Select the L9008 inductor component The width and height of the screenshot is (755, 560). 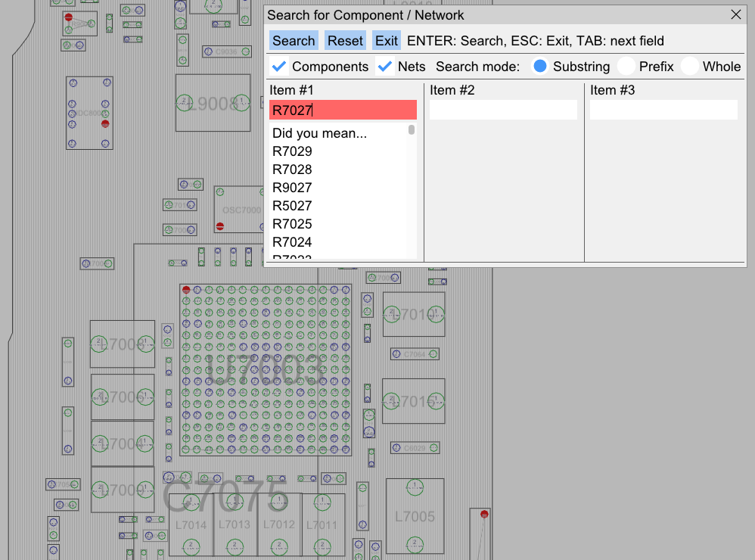(213, 103)
